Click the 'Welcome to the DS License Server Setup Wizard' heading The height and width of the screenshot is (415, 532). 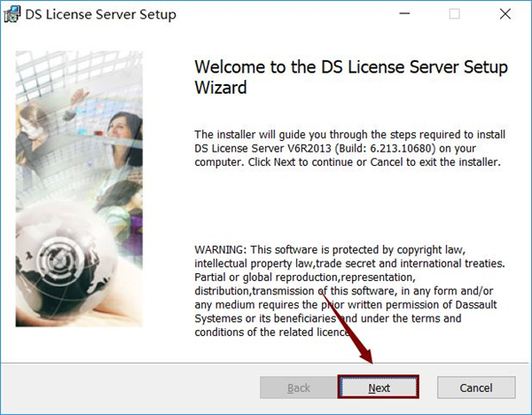pos(351,77)
